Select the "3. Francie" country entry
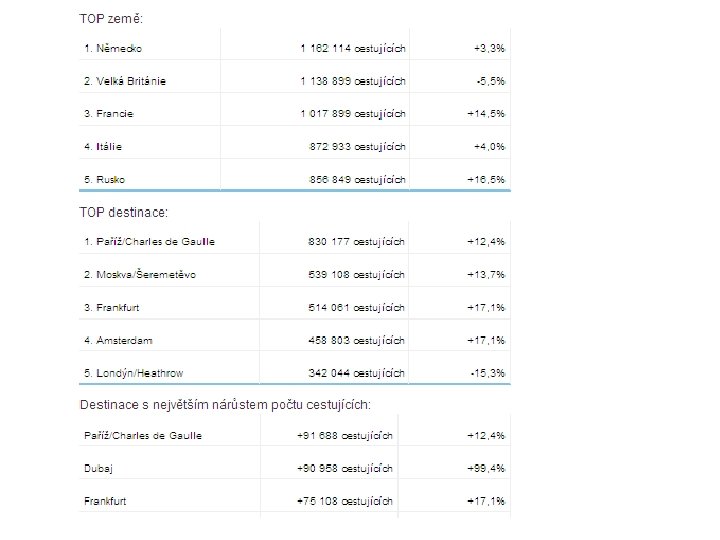The image size is (720, 540). click(x=109, y=114)
